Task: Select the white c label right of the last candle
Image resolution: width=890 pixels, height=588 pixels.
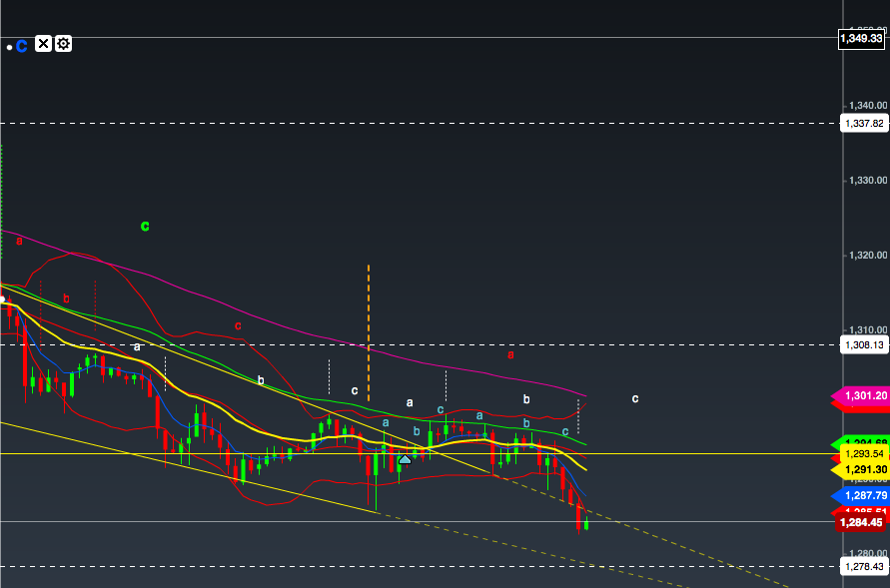Action: pyautogui.click(x=635, y=398)
